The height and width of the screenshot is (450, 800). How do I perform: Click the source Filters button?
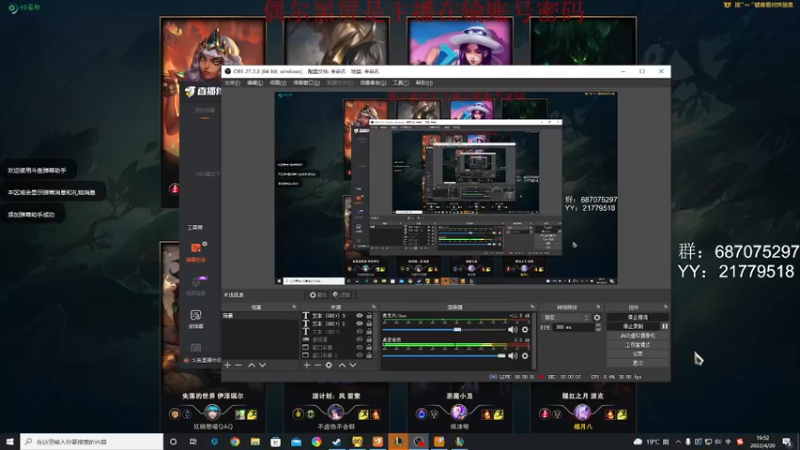[341, 295]
